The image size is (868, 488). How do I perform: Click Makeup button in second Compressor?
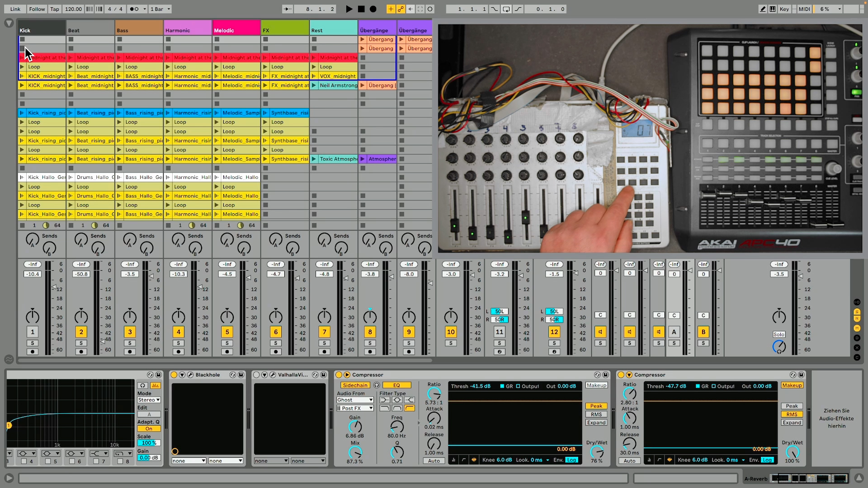tap(792, 385)
